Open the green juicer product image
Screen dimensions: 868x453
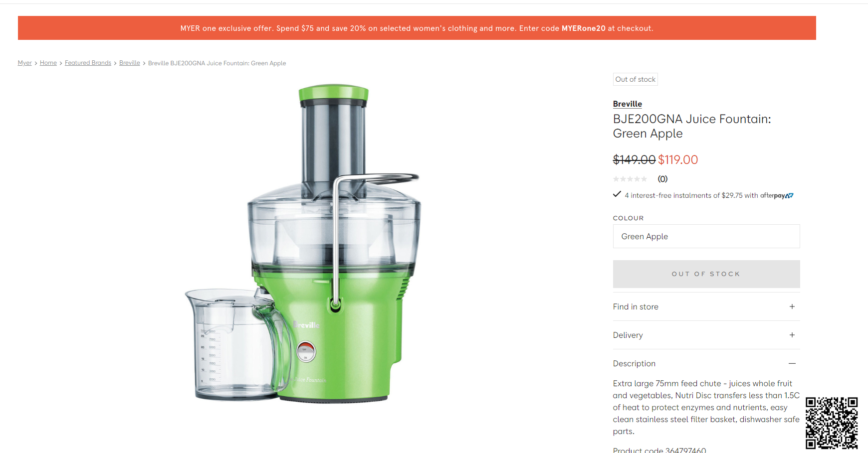pyautogui.click(x=303, y=243)
